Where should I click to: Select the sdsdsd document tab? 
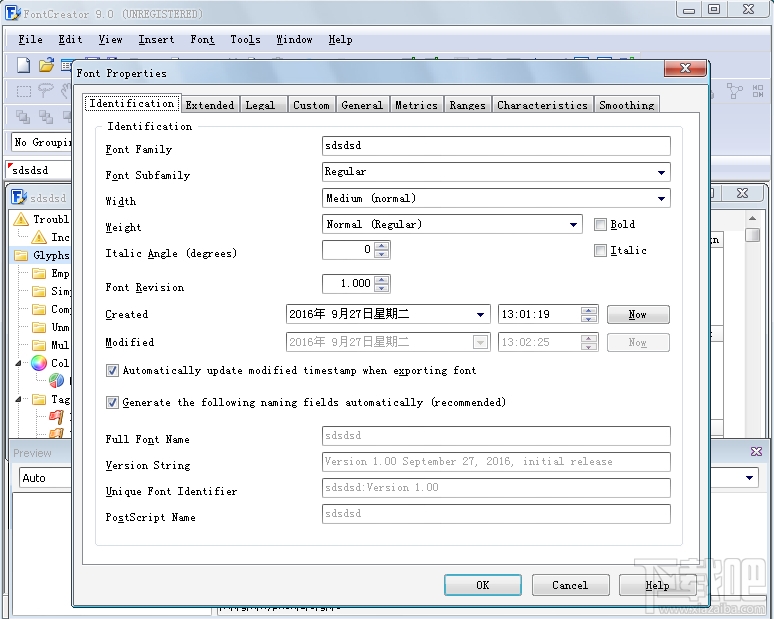[x=39, y=170]
